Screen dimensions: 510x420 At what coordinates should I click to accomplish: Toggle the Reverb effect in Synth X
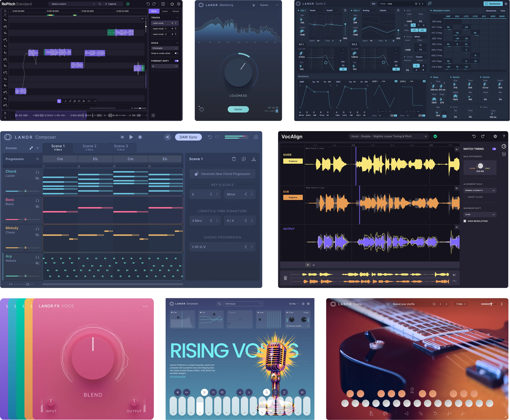click(x=451, y=77)
